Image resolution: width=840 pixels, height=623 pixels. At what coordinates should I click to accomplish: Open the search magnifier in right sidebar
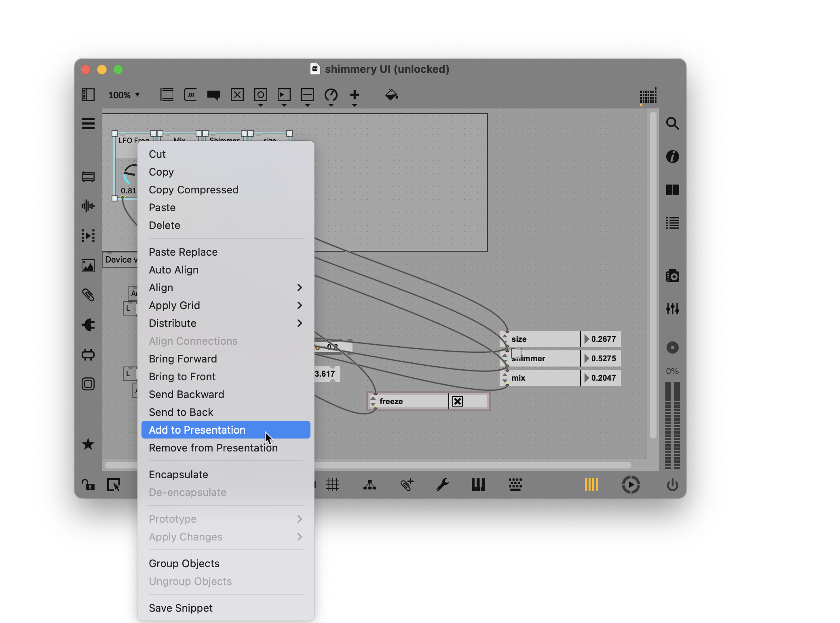tap(672, 123)
